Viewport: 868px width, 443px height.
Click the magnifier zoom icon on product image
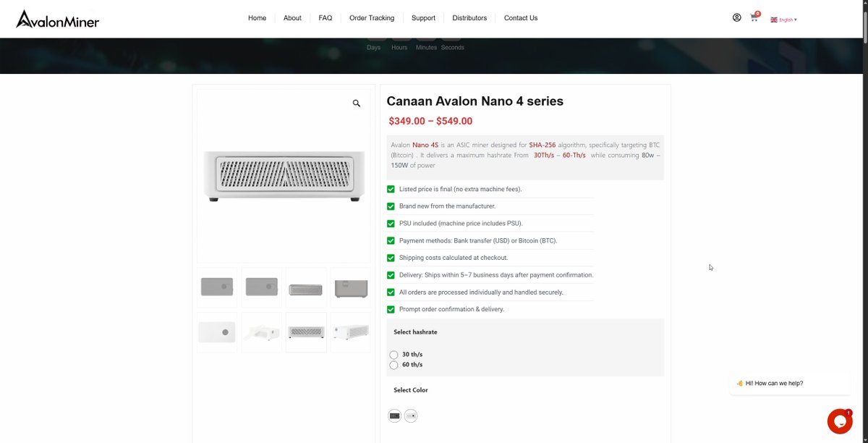click(x=357, y=104)
